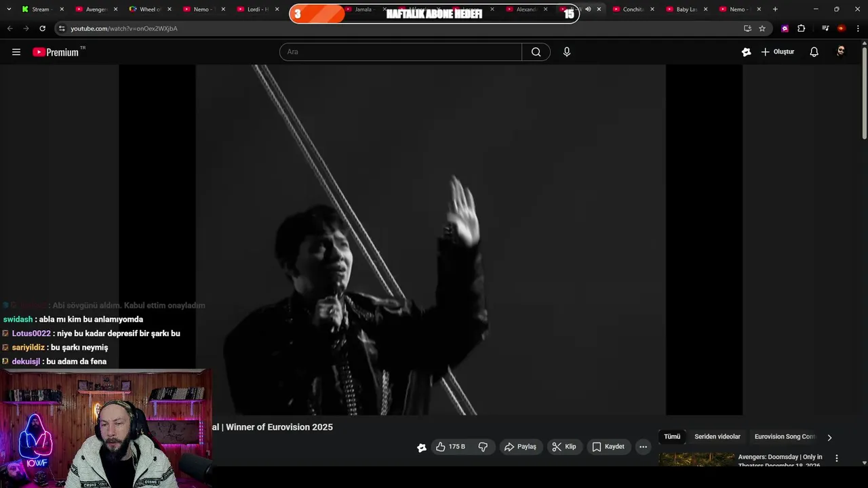Select the Eurovision Song Contest chip

tap(785, 437)
